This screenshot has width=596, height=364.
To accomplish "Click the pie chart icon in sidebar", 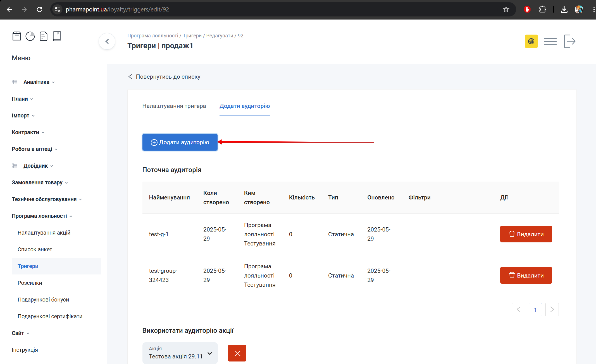I will tap(30, 36).
